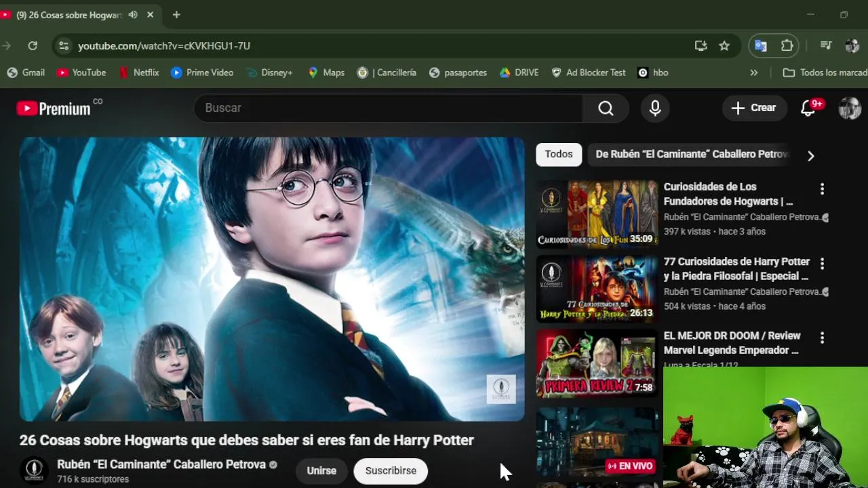Click the channel watermark in the player

tap(501, 389)
